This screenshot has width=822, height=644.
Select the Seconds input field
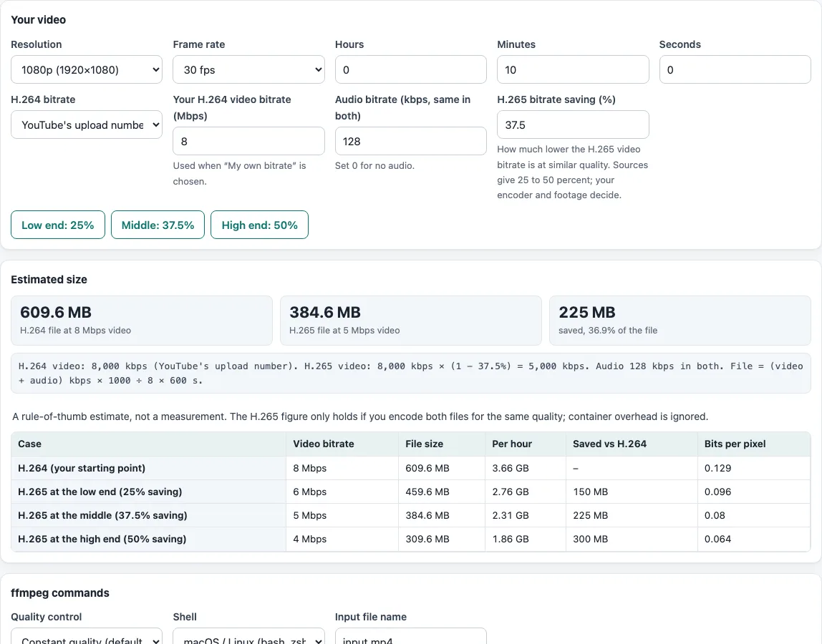click(735, 69)
